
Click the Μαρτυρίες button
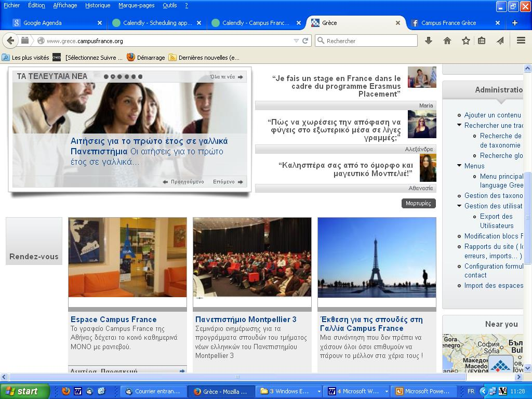[x=418, y=203]
